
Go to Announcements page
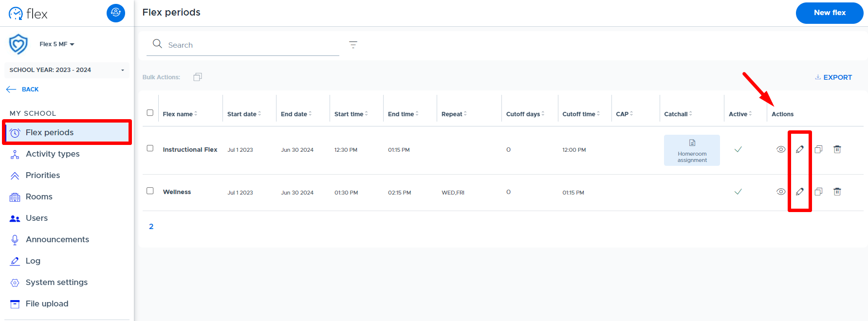(x=57, y=239)
